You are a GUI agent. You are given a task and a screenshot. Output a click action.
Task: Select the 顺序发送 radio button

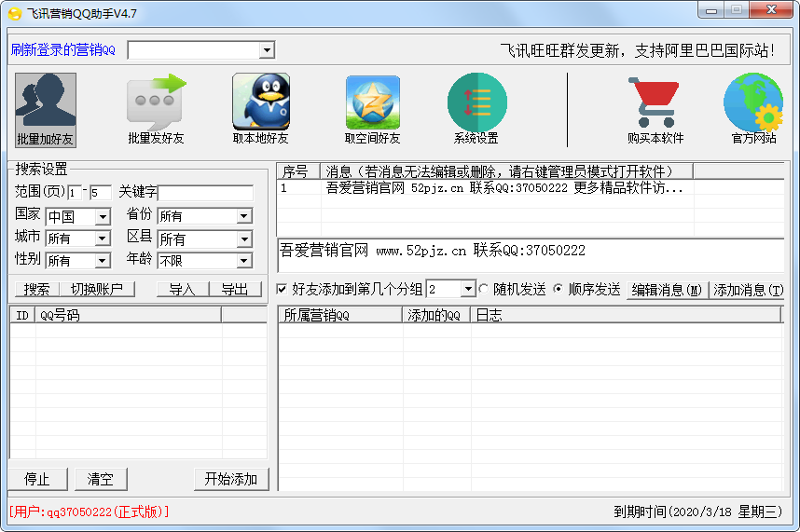pyautogui.click(x=559, y=290)
